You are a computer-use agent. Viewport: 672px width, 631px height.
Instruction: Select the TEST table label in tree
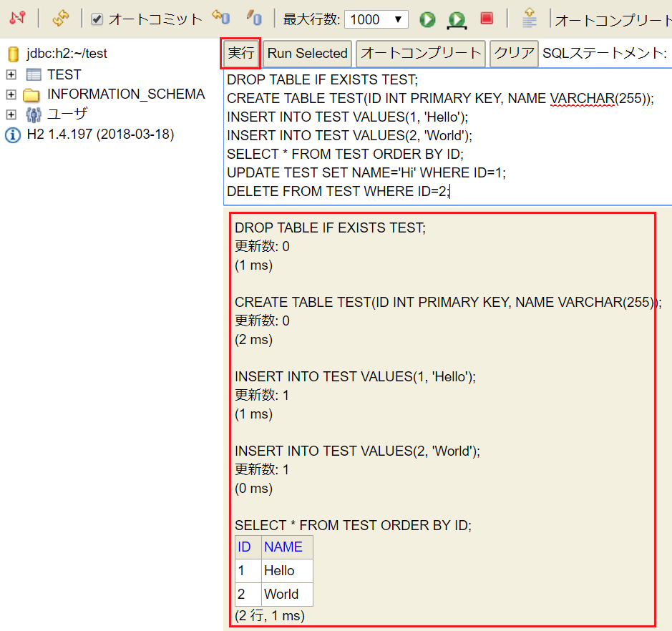pos(64,74)
